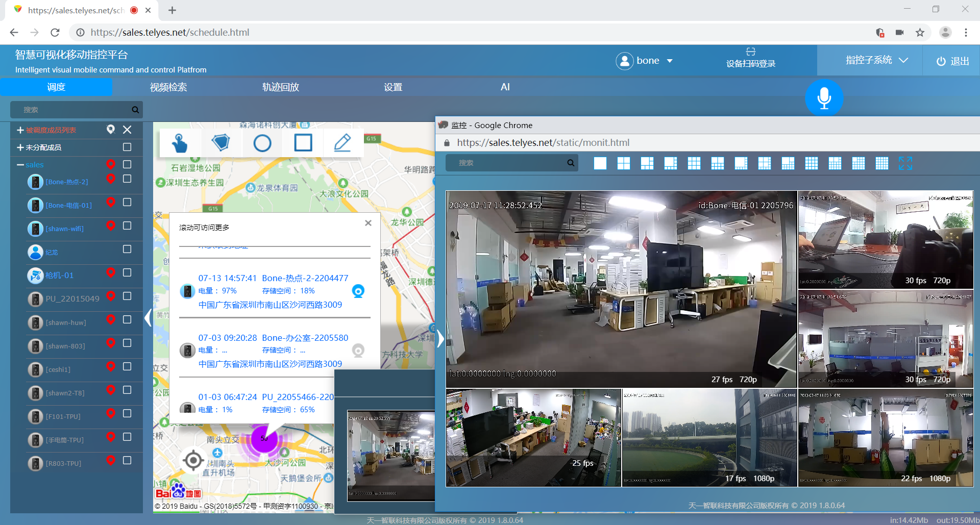The height and width of the screenshot is (525, 980).
Task: Collapse the sales group
Action: 20,165
